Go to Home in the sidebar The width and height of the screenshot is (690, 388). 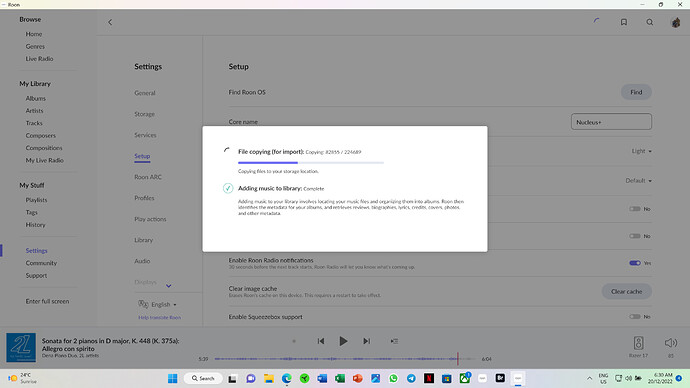coord(33,34)
